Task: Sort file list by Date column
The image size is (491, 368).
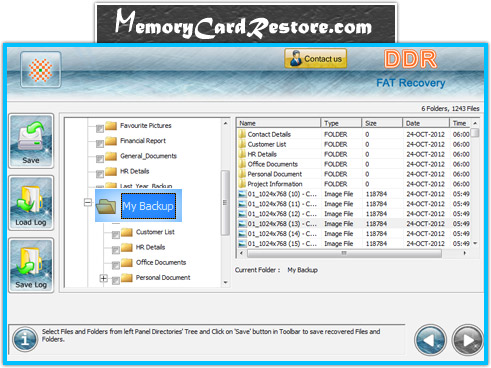Action: [x=426, y=123]
